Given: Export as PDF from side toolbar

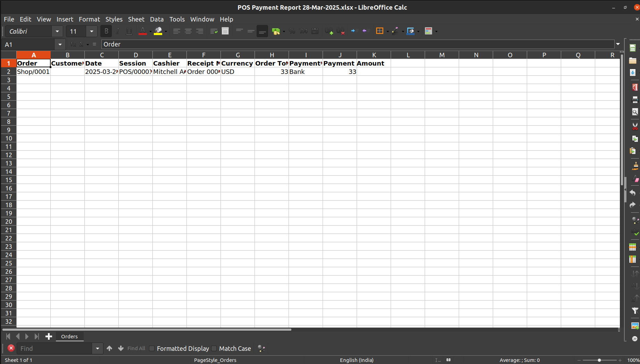Looking at the screenshot, I should (635, 87).
